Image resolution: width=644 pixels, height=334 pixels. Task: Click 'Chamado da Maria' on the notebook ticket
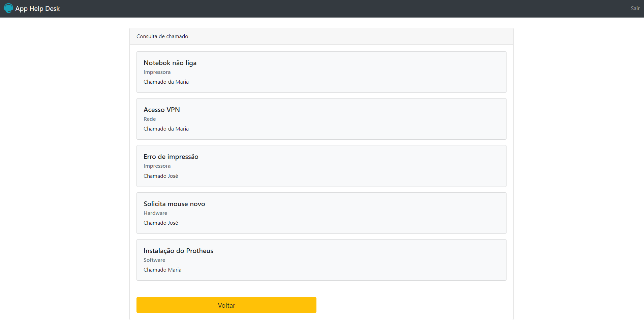click(x=166, y=82)
